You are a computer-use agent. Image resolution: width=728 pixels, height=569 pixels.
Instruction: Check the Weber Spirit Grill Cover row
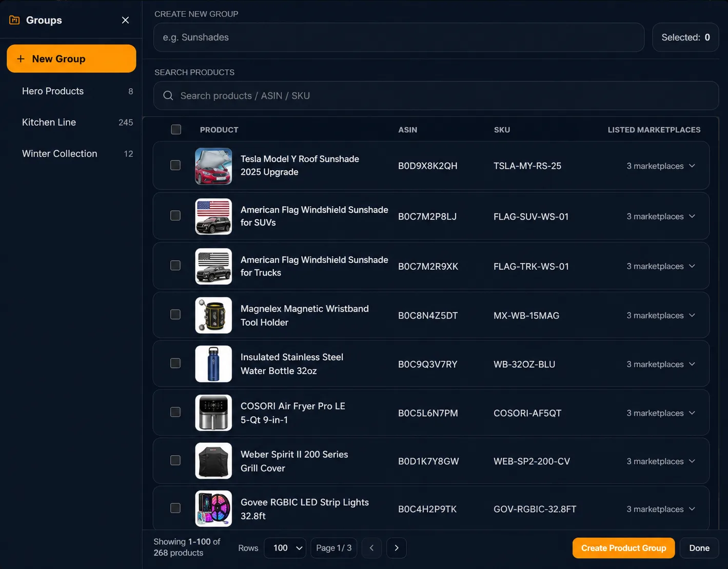tap(175, 460)
